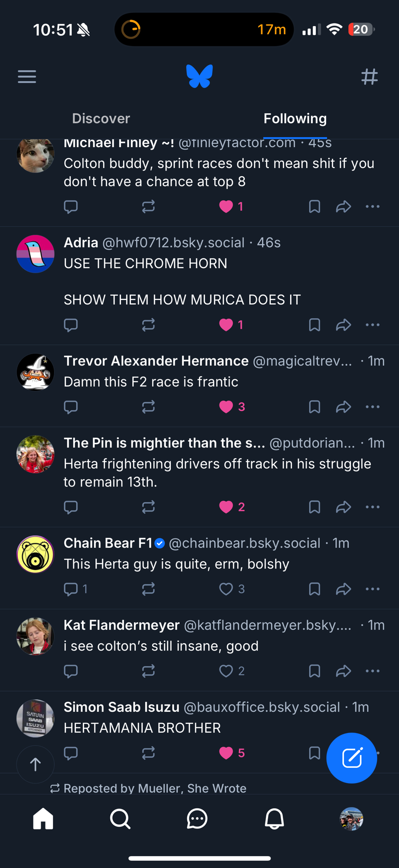Viewport: 399px width, 868px height.
Task: Switch to the Discover tab
Action: point(101,118)
